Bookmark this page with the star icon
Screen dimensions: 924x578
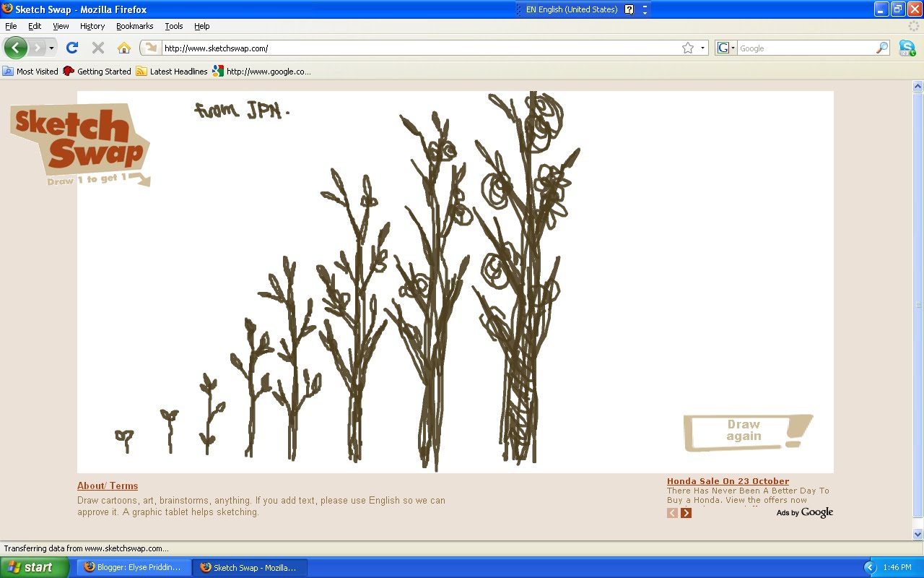click(x=688, y=48)
